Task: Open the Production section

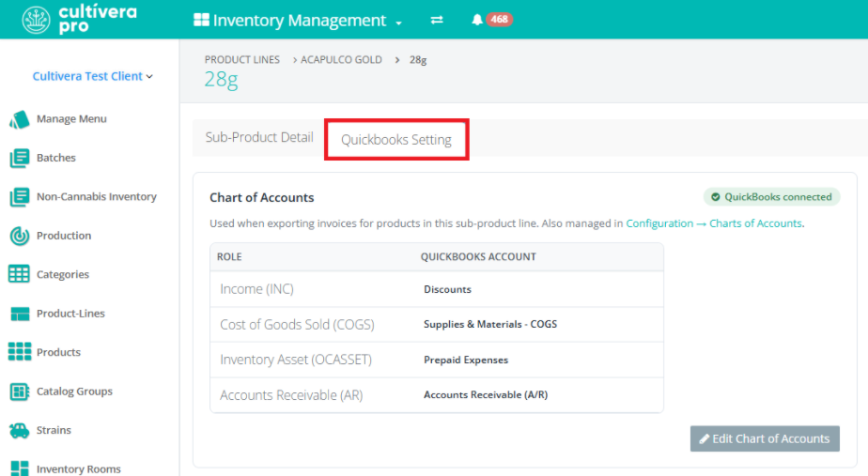Action: [64, 236]
